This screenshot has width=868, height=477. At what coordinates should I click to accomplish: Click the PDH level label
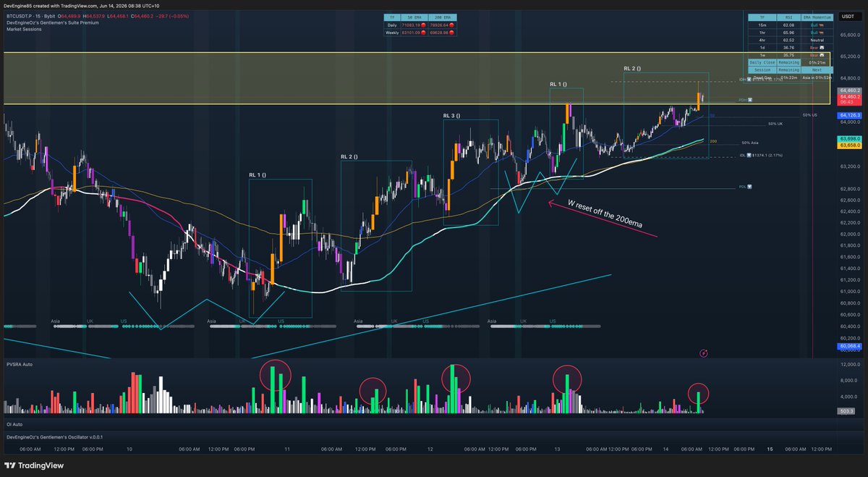(746, 99)
